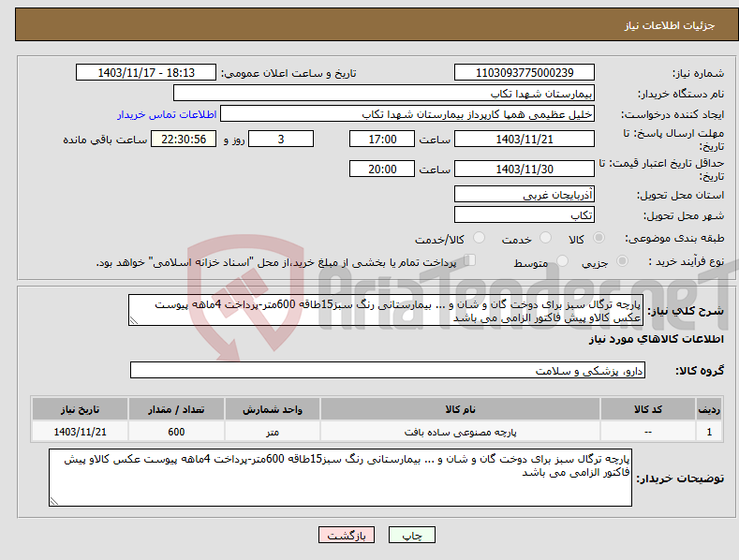739x560 pixels.
Task: Click the resize handle of توضیحات خریدار textarea
Action: (54, 502)
